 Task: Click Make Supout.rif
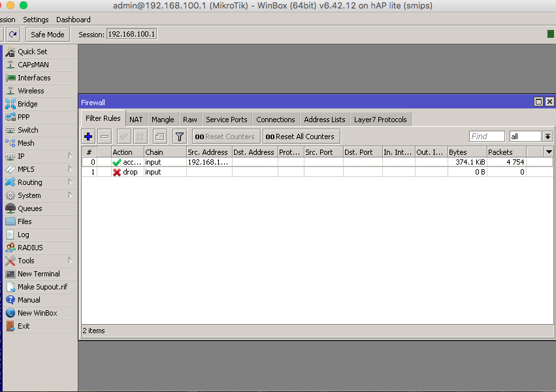coord(41,287)
